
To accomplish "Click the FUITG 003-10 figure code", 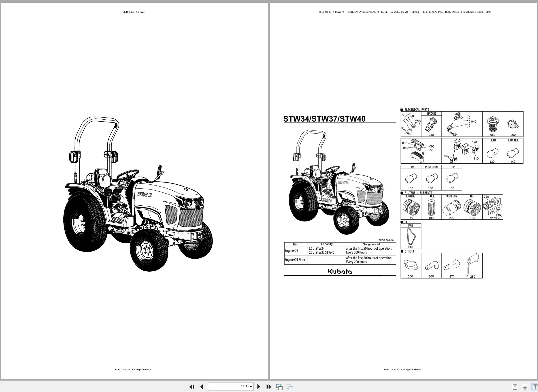I will pyautogui.click(x=386, y=240).
